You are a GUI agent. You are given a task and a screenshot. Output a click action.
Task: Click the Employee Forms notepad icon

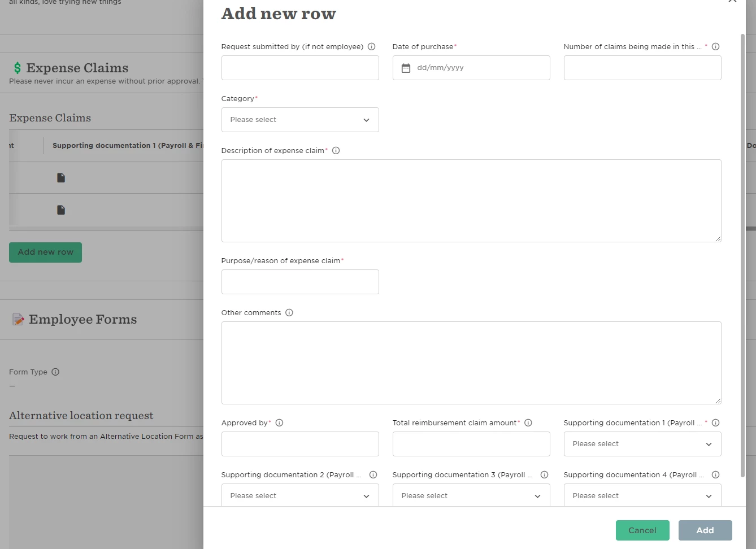(x=18, y=320)
